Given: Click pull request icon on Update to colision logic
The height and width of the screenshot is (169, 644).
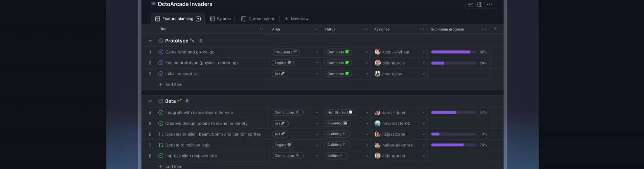Looking at the screenshot, I should coord(161,145).
